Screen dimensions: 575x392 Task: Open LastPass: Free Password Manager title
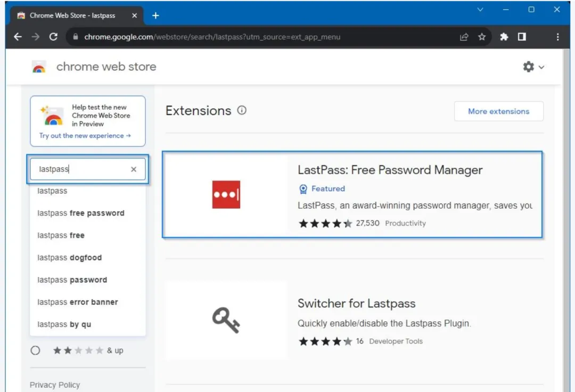tap(390, 170)
